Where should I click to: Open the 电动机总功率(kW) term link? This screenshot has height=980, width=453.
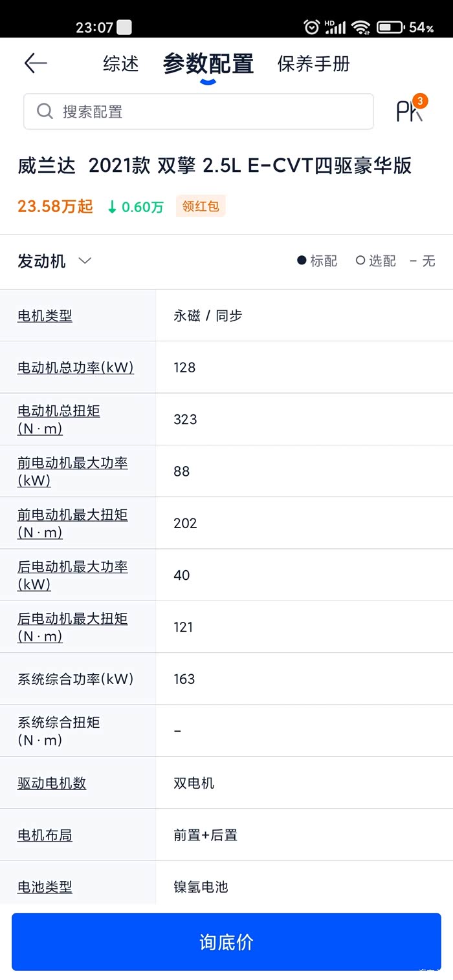click(75, 368)
